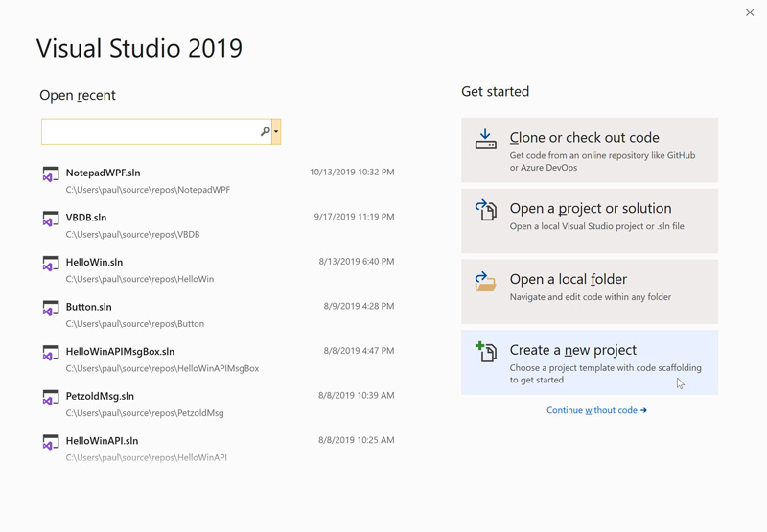Screen dimensions: 767x532
Task: Click the magnifying glass search icon
Action: [266, 131]
